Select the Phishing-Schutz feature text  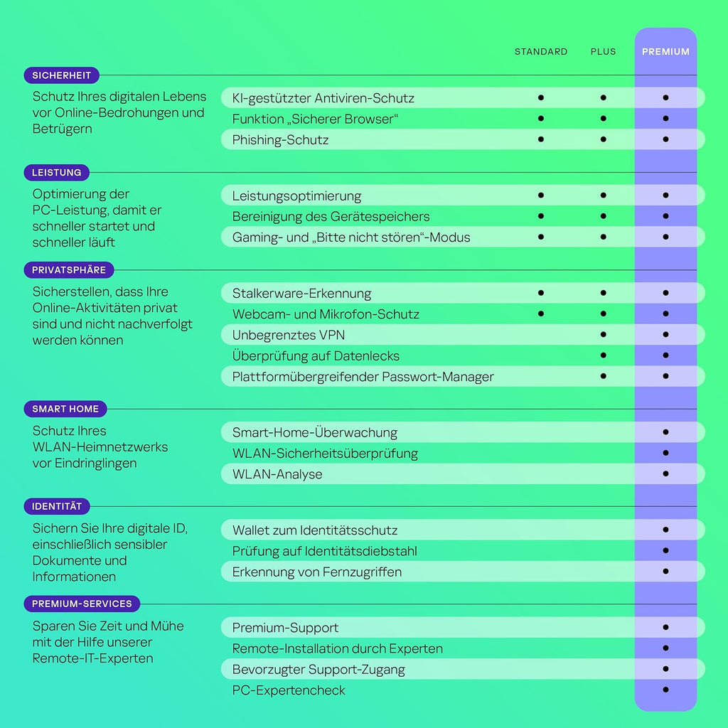[280, 140]
